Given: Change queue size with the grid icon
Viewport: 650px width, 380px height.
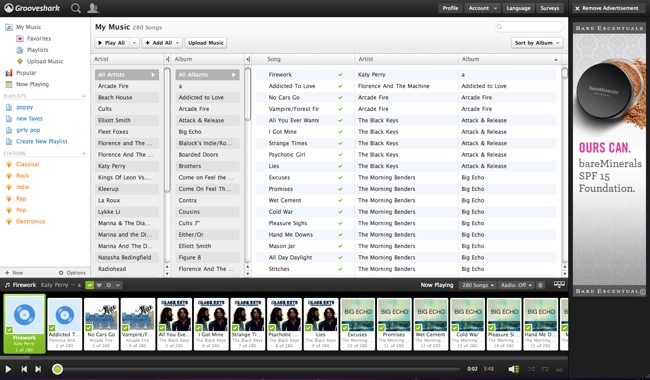Looking at the screenshot, I should pyautogui.click(x=559, y=284).
